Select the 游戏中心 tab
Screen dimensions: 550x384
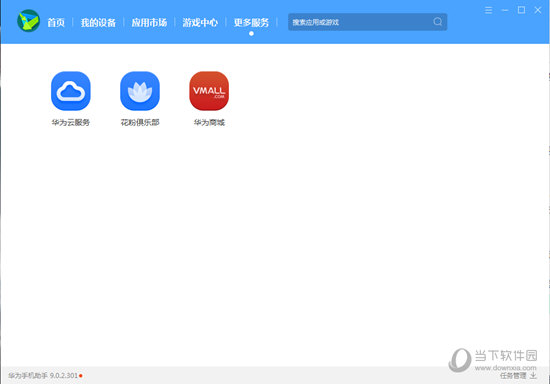point(200,22)
